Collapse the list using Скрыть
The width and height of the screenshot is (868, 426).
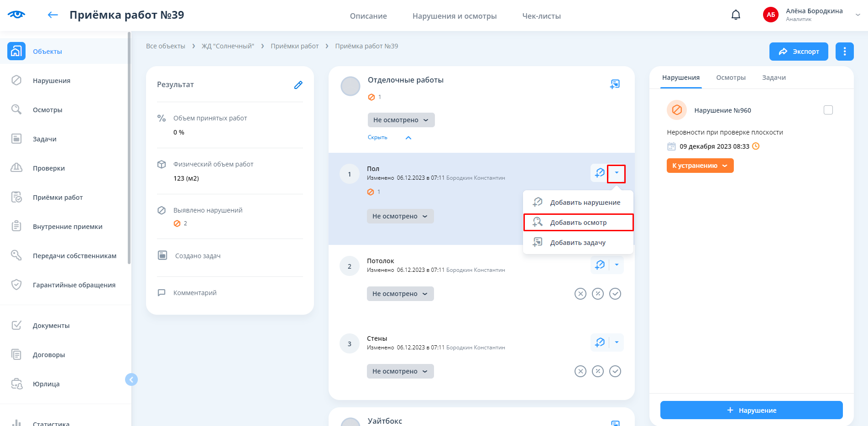tap(377, 137)
